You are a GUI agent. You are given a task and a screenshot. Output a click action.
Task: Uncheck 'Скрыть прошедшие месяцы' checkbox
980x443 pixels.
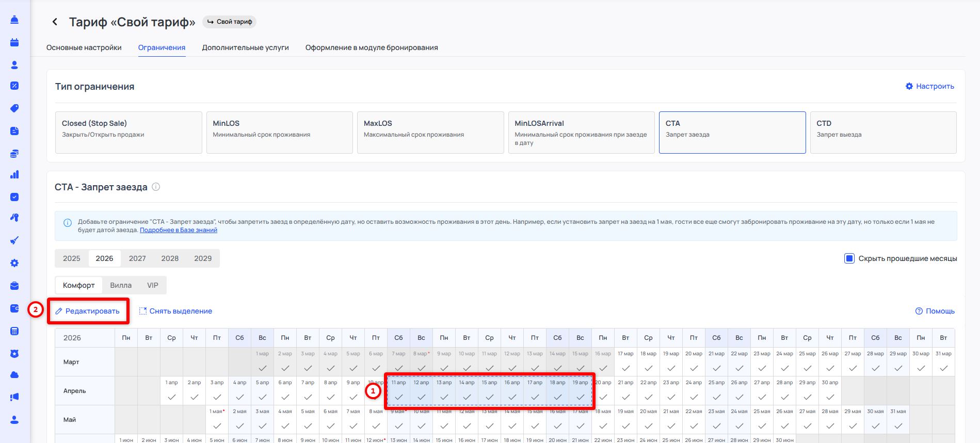849,258
